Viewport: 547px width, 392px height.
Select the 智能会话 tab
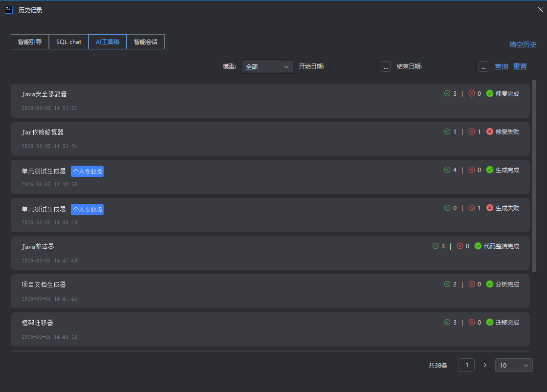click(x=145, y=42)
